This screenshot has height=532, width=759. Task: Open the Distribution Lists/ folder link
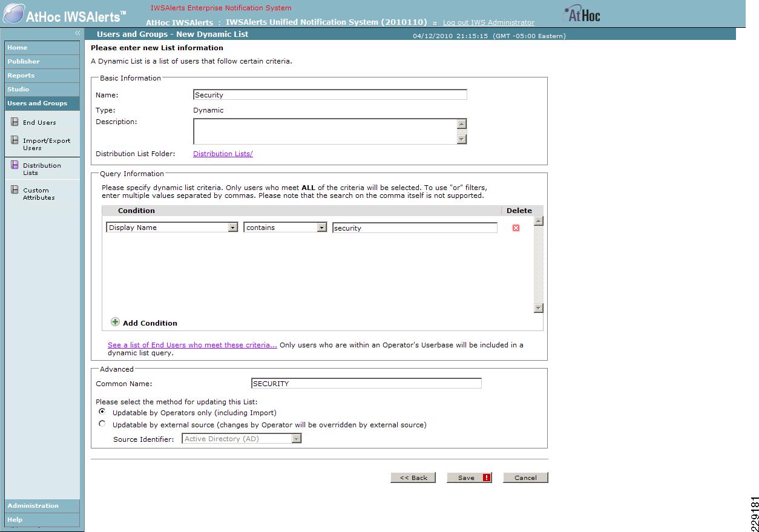click(x=223, y=154)
